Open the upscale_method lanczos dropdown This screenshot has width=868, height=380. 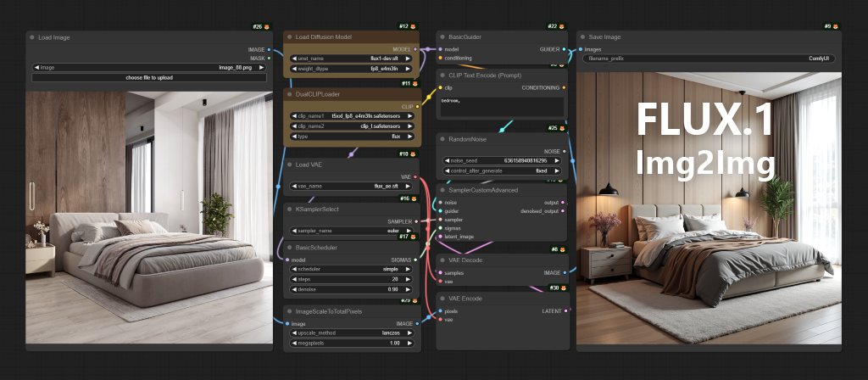pos(351,332)
